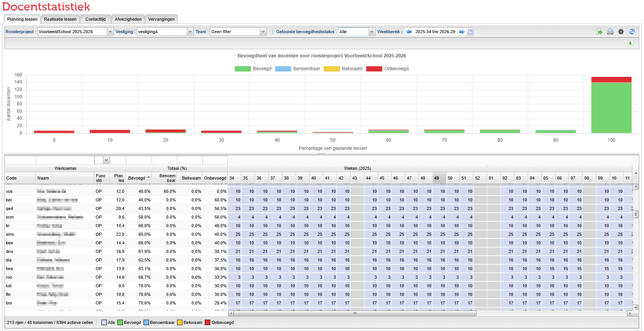Image resolution: width=644 pixels, height=331 pixels.
Task: Click the Bekwaam yellow swatch in footer
Action: pyautogui.click(x=180, y=323)
